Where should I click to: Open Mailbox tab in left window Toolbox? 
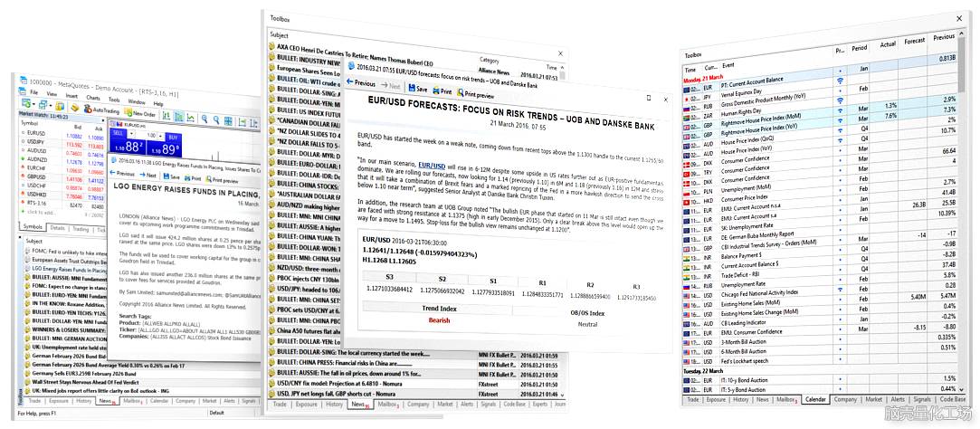(x=132, y=401)
